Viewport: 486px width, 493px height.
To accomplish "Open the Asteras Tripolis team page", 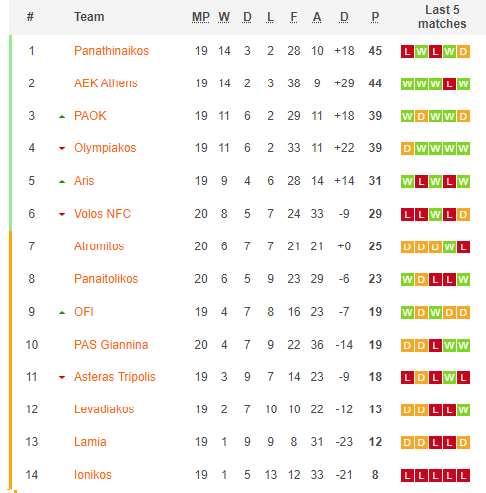I will (115, 377).
